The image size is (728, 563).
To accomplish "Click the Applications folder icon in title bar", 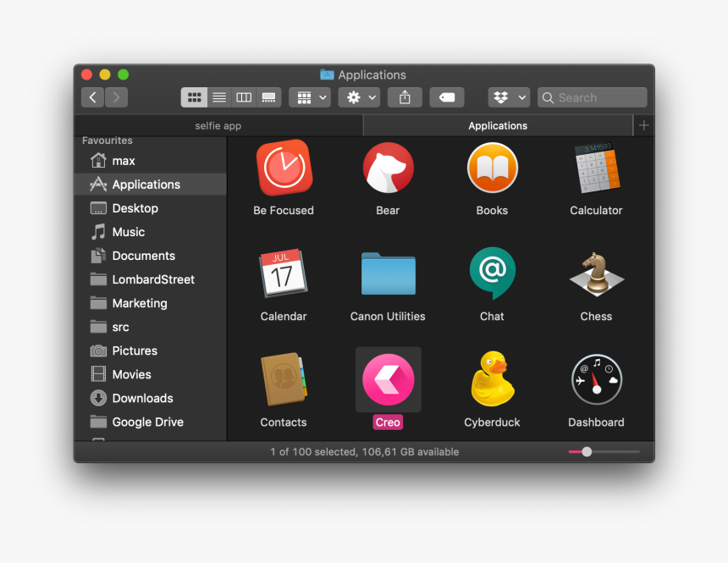I will (327, 75).
